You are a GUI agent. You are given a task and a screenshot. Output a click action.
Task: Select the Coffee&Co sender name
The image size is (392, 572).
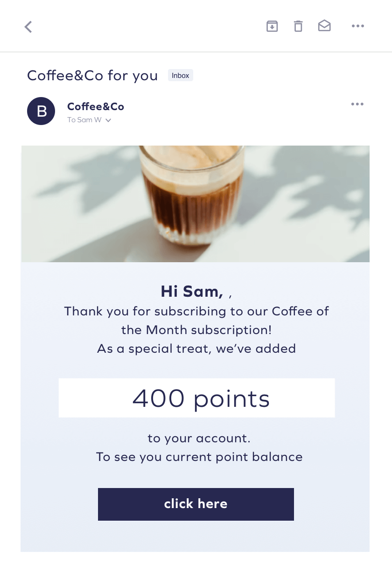click(96, 106)
